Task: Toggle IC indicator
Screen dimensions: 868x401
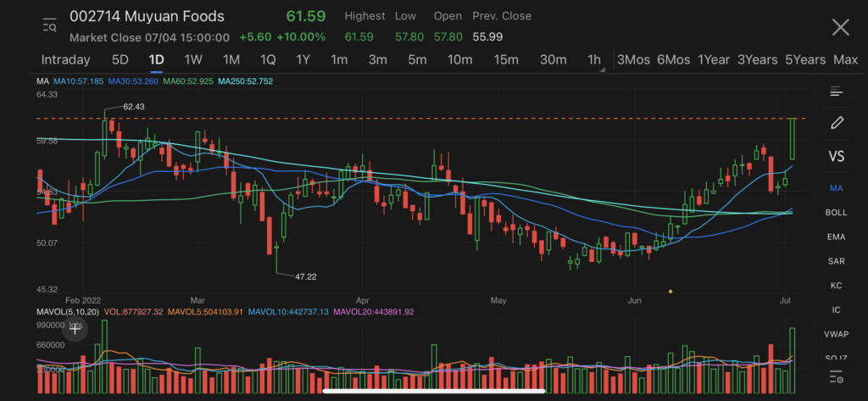Action: [836, 309]
